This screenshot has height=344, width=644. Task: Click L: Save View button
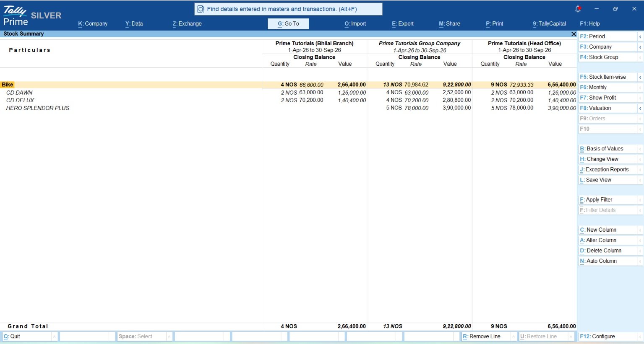click(x=607, y=180)
